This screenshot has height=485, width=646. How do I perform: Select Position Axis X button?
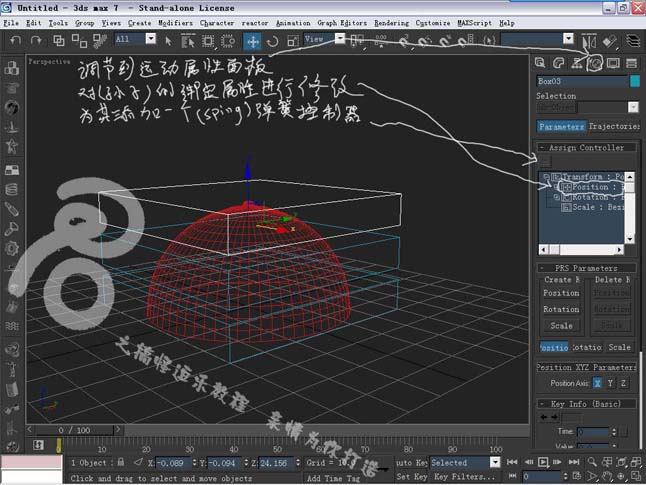597,383
